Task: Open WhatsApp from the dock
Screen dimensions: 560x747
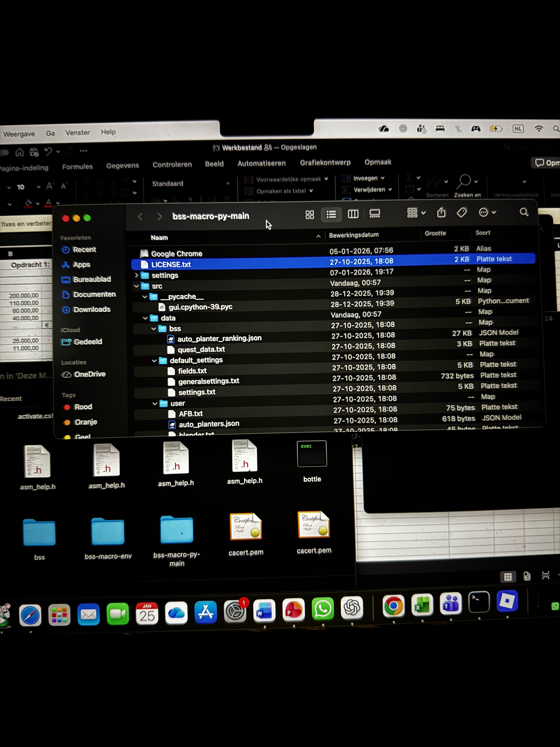Action: (323, 609)
